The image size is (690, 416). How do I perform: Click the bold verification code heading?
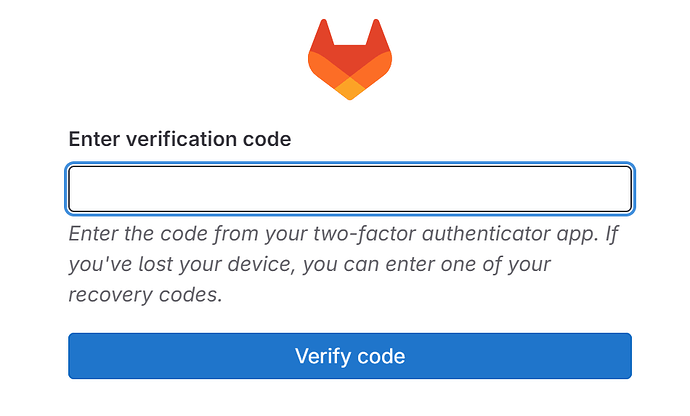click(x=180, y=139)
